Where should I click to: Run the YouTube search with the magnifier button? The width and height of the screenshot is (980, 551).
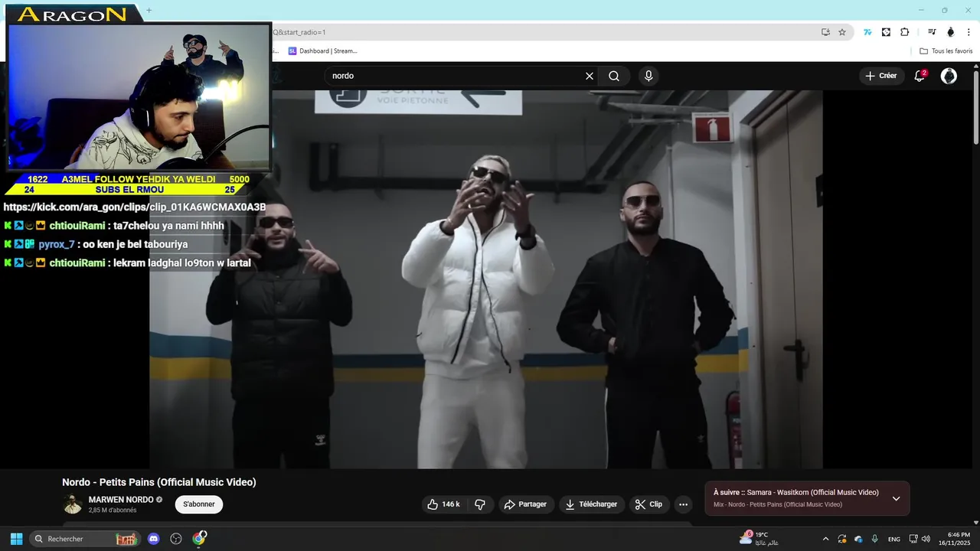tap(614, 76)
